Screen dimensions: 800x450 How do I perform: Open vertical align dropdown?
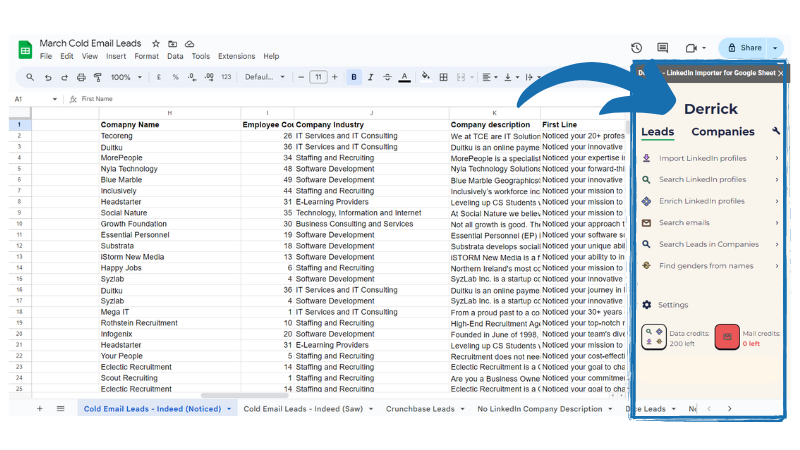point(511,78)
